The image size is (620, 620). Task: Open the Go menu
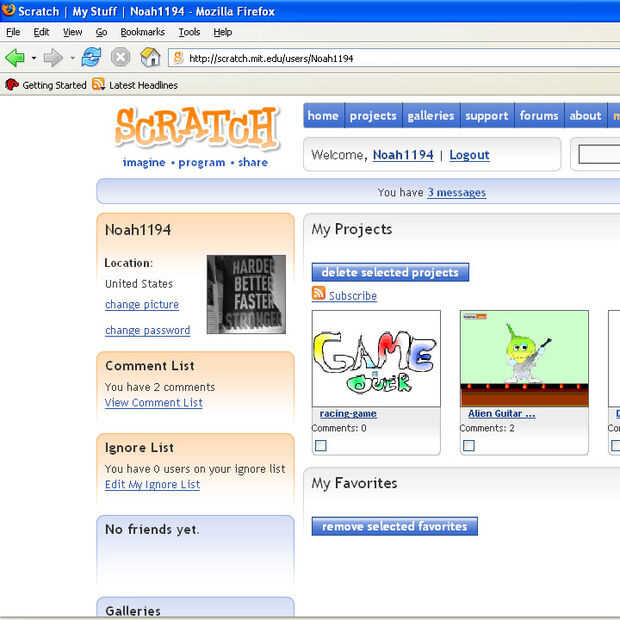pos(101,32)
